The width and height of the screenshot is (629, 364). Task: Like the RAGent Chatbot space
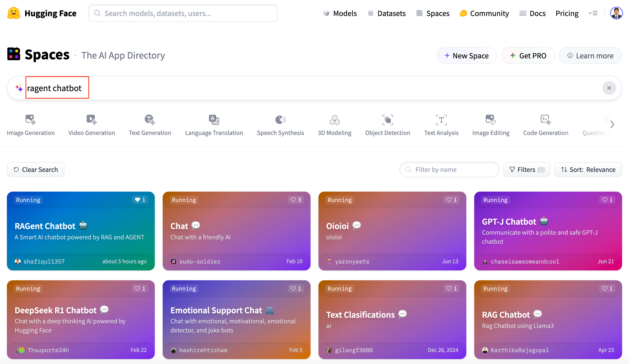[x=140, y=200]
